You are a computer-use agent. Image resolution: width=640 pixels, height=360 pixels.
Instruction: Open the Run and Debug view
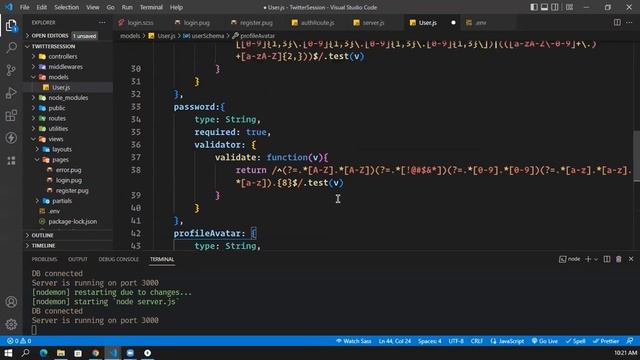coord(11,93)
